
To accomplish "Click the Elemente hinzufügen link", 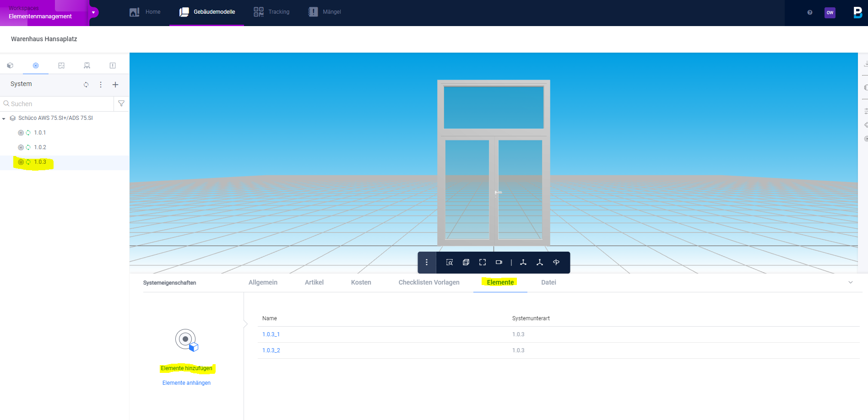I will tap(186, 368).
